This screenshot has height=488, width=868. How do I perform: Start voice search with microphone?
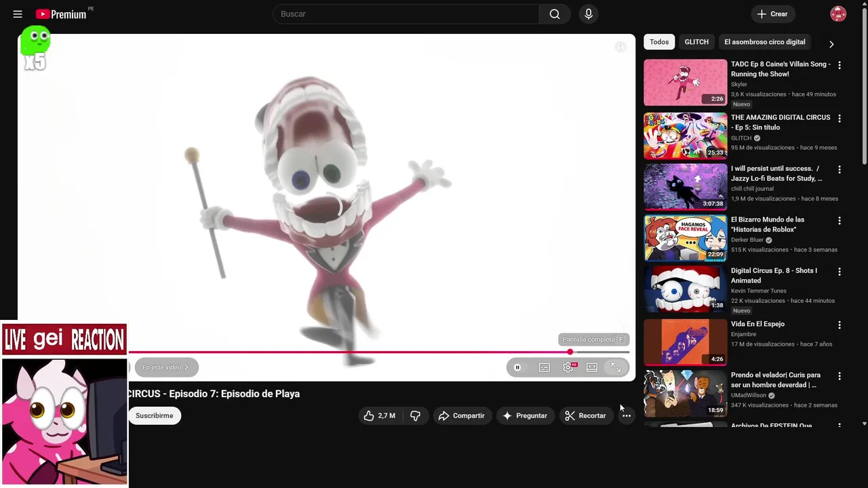(589, 14)
